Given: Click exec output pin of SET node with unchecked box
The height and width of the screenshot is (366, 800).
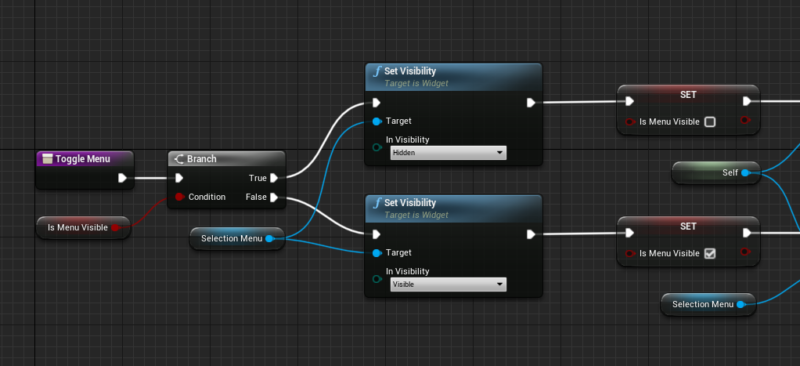Looking at the screenshot, I should point(747,102).
